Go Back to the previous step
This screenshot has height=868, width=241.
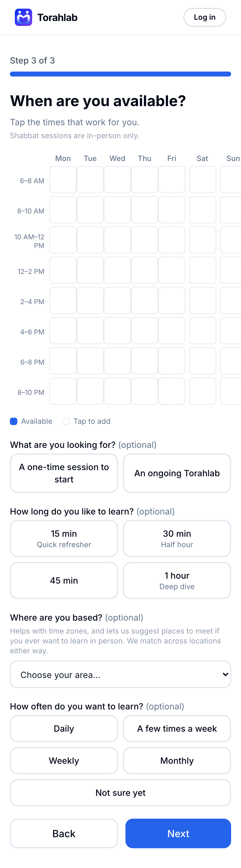(64, 833)
